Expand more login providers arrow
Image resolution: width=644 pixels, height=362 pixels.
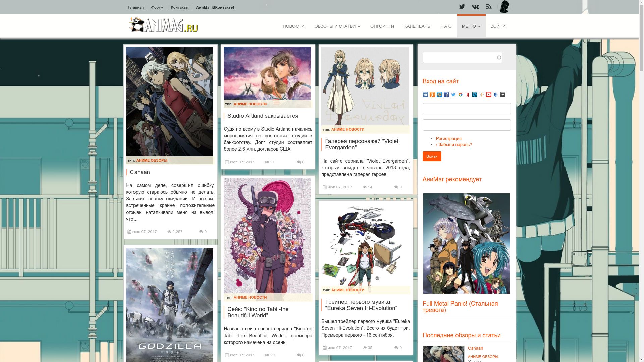pos(503,95)
